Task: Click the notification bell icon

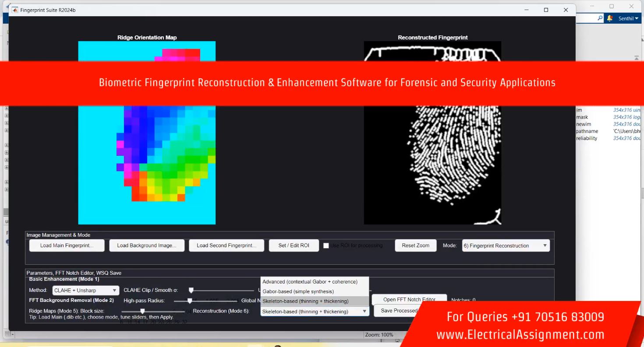Action: (610, 18)
